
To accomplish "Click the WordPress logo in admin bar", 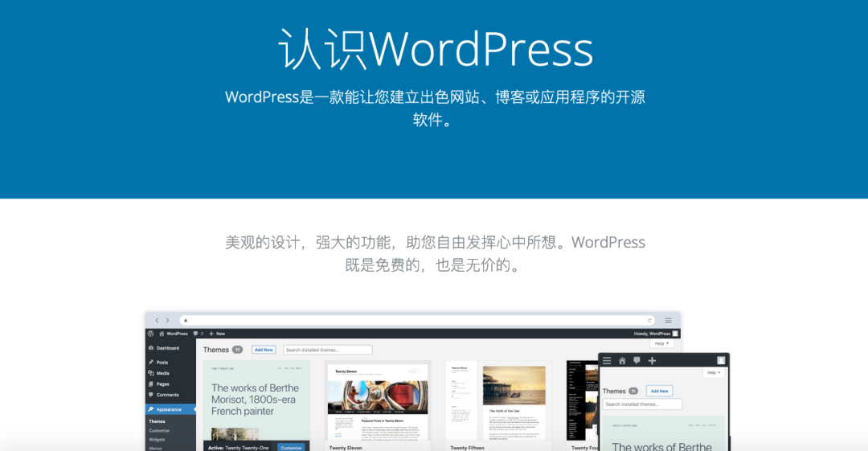I will pyautogui.click(x=150, y=334).
